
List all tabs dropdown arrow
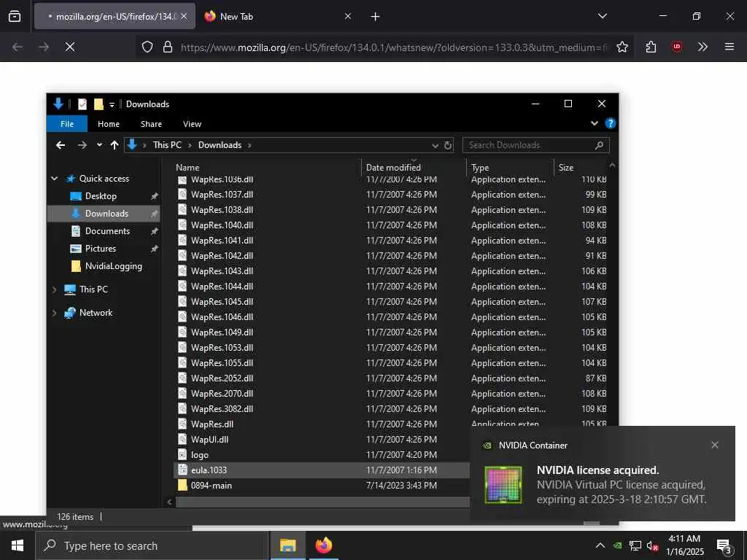pos(602,16)
